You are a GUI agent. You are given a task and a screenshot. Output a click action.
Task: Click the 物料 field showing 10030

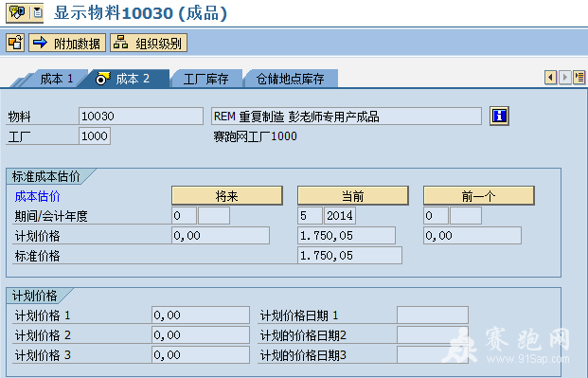[141, 116]
